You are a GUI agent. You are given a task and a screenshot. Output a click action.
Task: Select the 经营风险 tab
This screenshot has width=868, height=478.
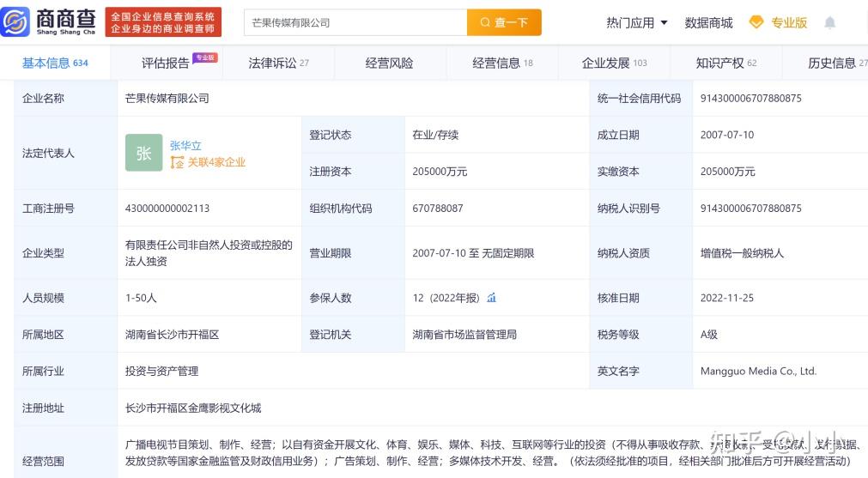click(390, 63)
